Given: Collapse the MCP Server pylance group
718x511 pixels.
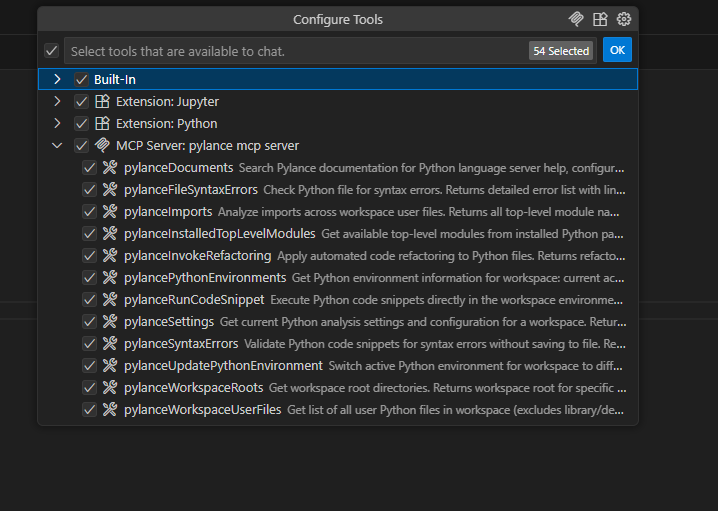Looking at the screenshot, I should point(57,146).
